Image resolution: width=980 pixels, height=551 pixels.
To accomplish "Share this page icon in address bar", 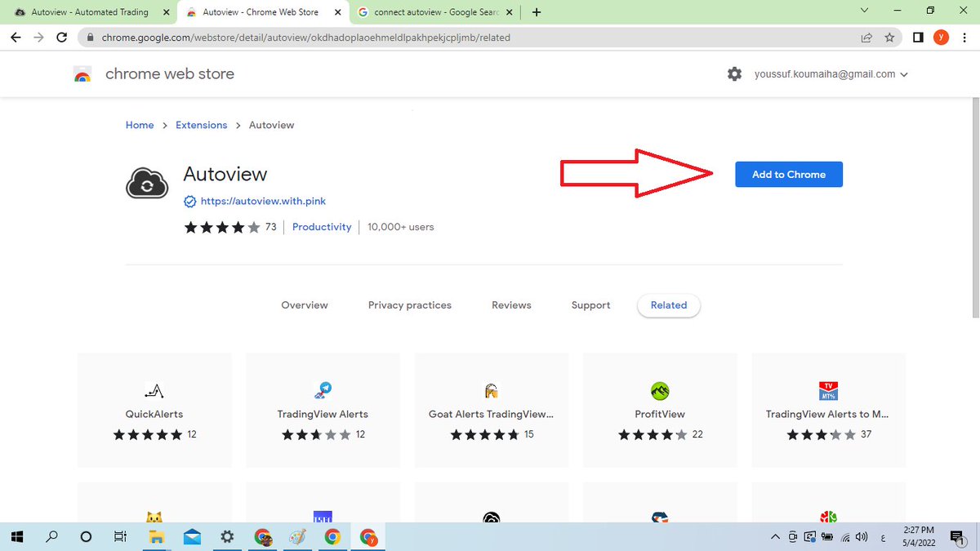I will (866, 38).
